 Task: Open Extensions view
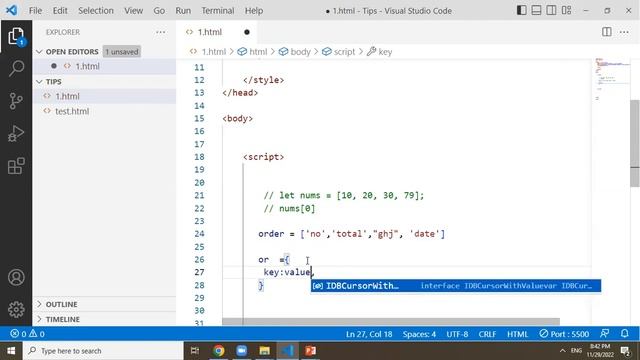(16, 166)
